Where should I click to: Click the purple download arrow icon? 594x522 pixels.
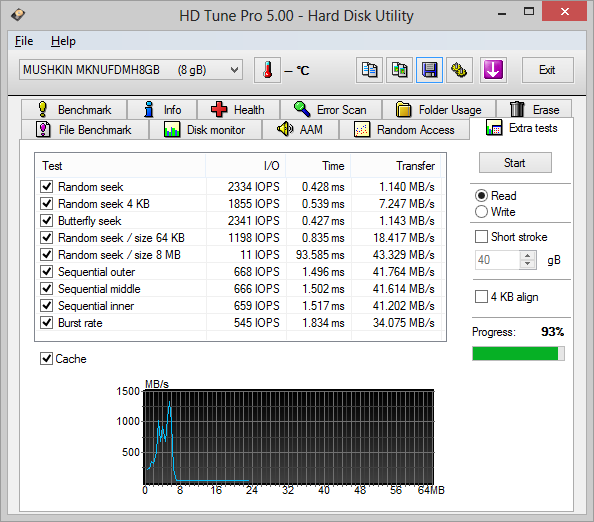point(493,70)
